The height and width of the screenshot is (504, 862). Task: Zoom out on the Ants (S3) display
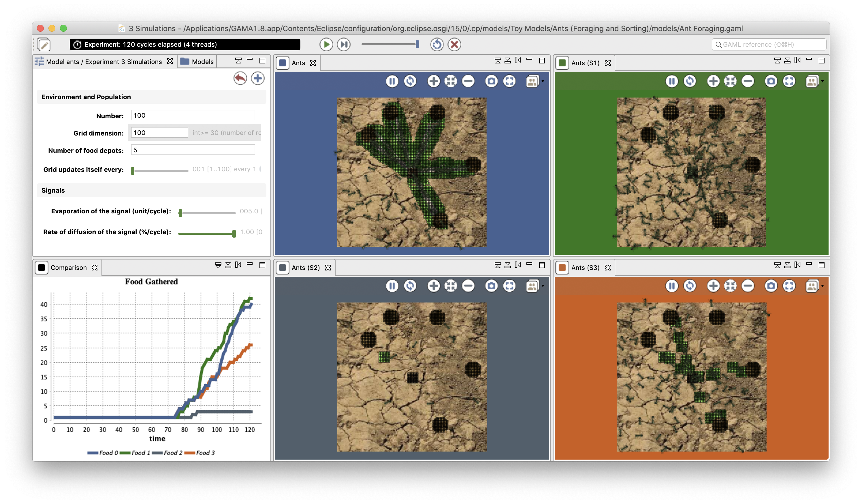(x=748, y=286)
